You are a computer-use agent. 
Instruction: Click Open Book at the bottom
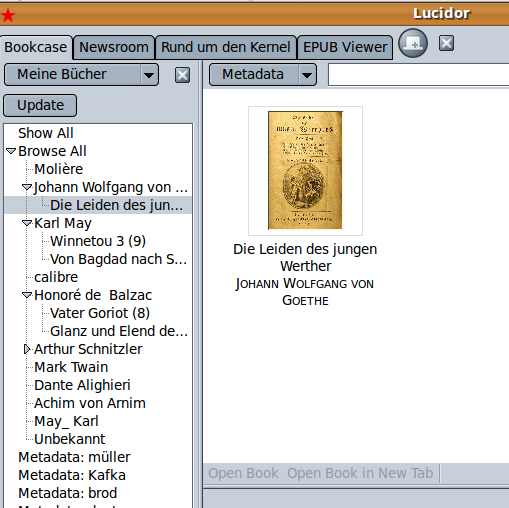(243, 473)
